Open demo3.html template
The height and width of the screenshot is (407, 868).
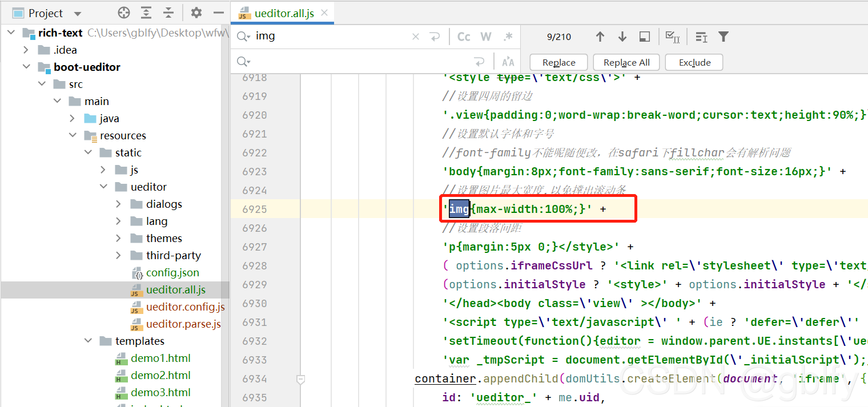point(160,392)
